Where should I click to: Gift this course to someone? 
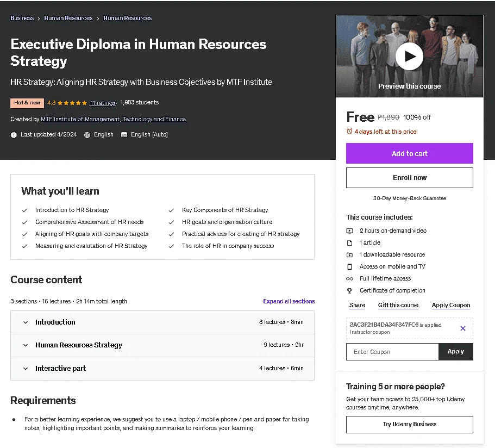pos(398,305)
